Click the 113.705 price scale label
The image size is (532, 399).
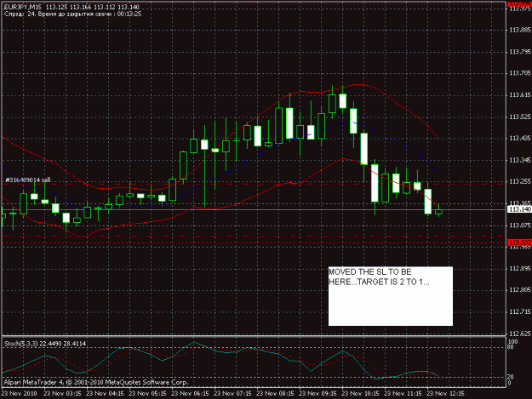[520, 73]
